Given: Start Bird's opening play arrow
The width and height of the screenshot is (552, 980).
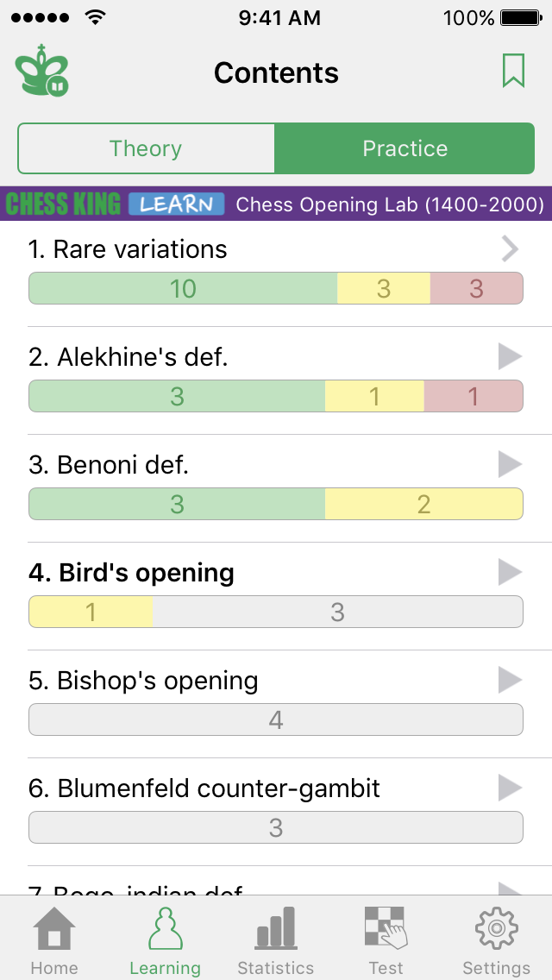Looking at the screenshot, I should (x=510, y=572).
